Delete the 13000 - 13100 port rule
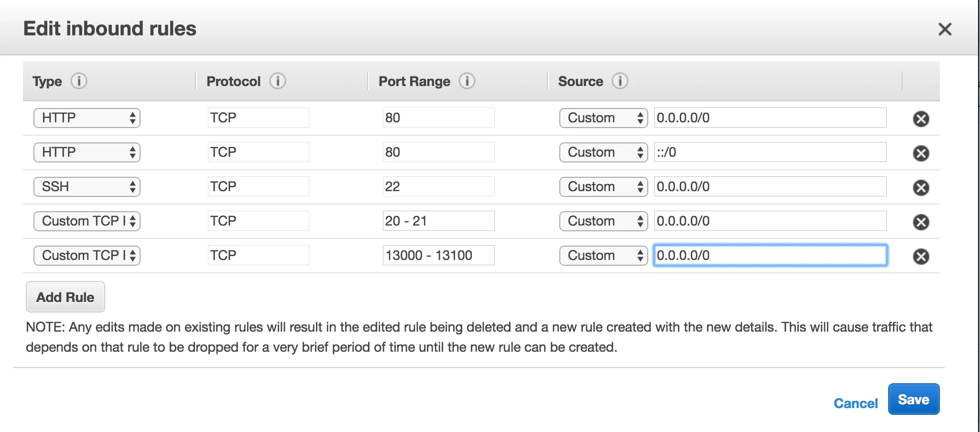Screen dimensions: 980x432 921,256
